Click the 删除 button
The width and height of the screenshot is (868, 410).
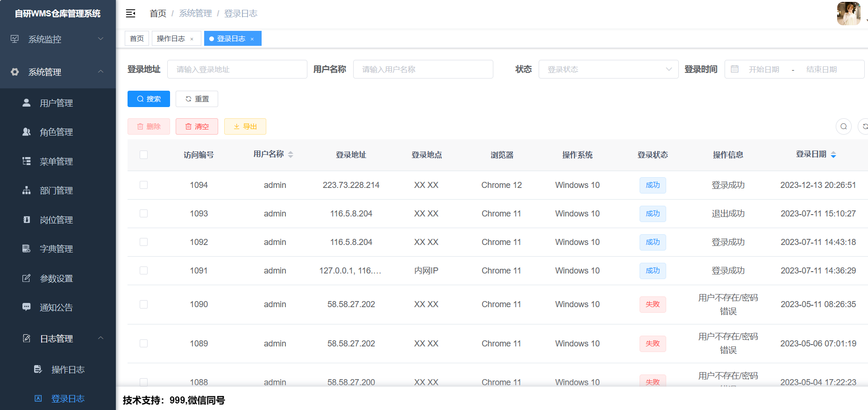point(149,126)
